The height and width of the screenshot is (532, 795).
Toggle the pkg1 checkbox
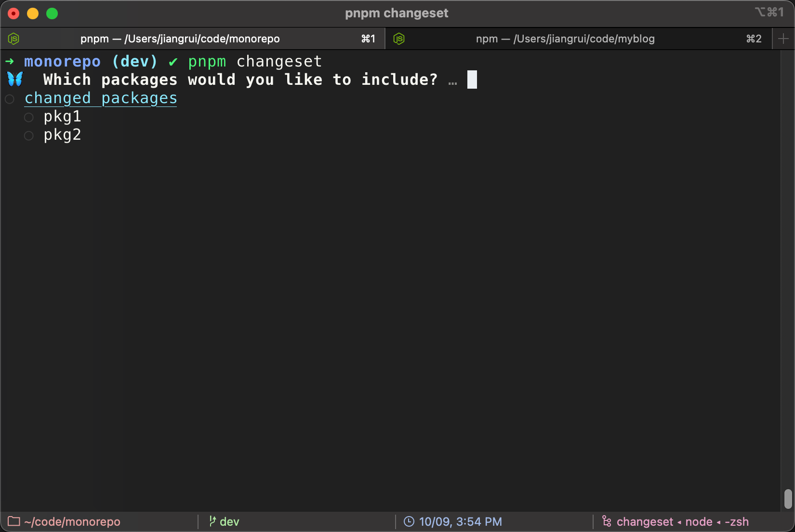29,117
